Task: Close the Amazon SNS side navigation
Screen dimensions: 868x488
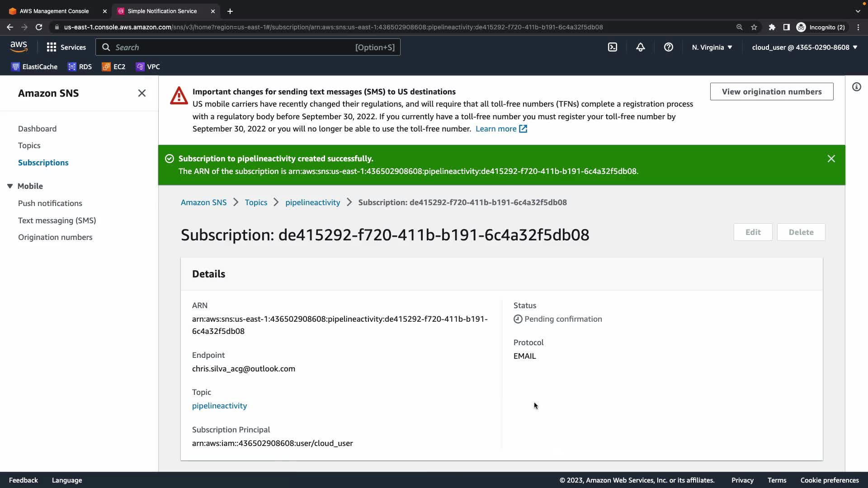Action: [x=142, y=93]
